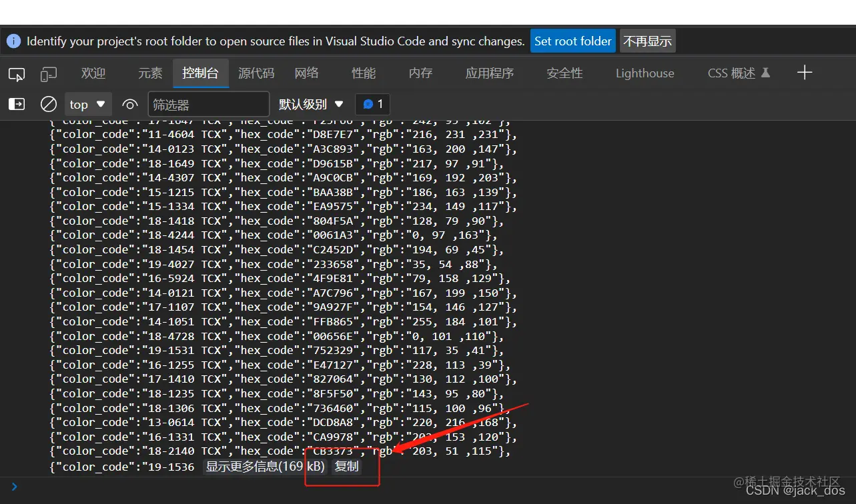Click console line with 18-1454 TCX
Screen dimensions: 856x504
[277, 249]
